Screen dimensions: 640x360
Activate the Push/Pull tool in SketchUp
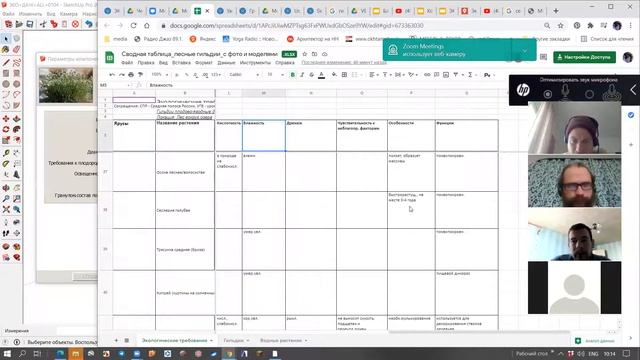(x=16, y=119)
